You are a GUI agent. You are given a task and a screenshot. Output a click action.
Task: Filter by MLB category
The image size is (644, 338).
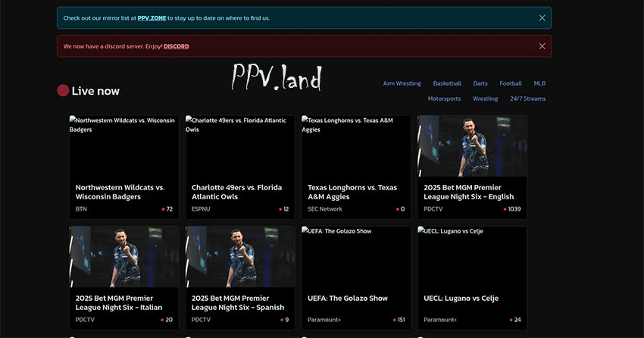click(x=539, y=83)
